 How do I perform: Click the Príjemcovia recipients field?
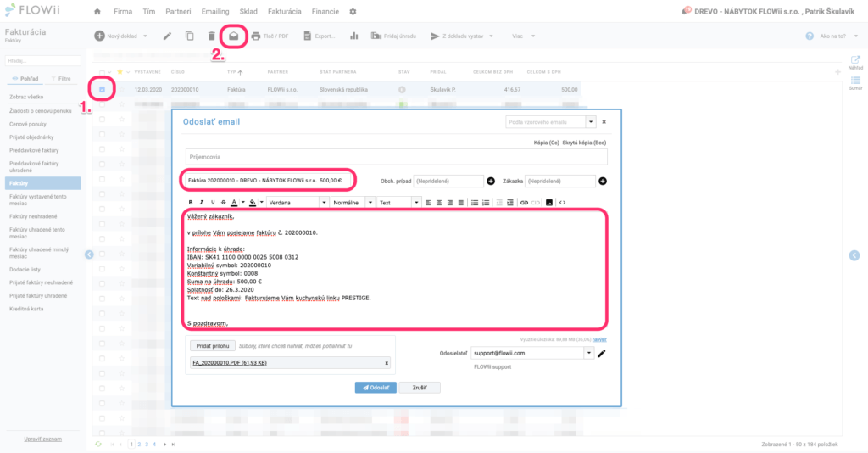point(397,157)
